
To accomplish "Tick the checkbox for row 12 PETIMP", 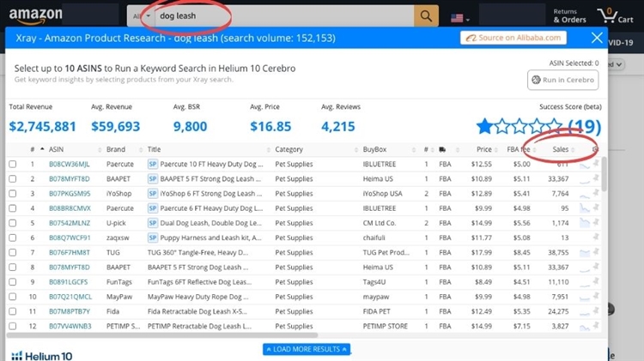I will point(13,327).
